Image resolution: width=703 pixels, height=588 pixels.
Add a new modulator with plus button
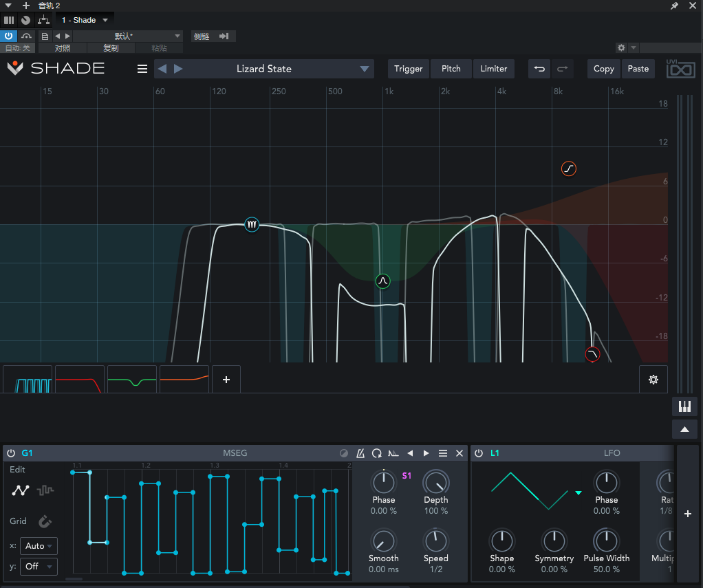click(687, 514)
